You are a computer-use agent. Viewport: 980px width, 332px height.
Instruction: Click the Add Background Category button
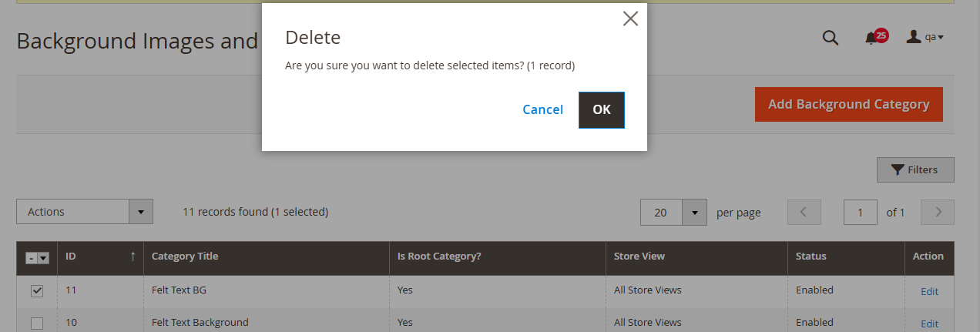click(848, 104)
